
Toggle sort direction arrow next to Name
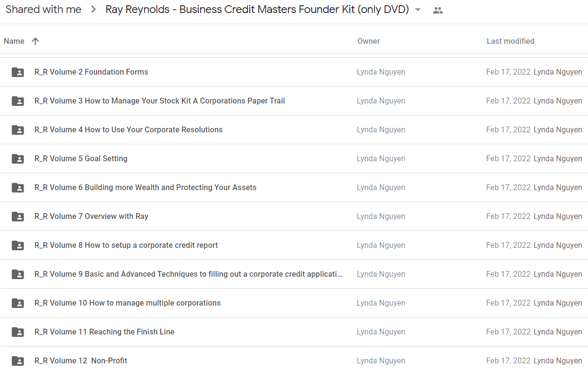[35, 41]
